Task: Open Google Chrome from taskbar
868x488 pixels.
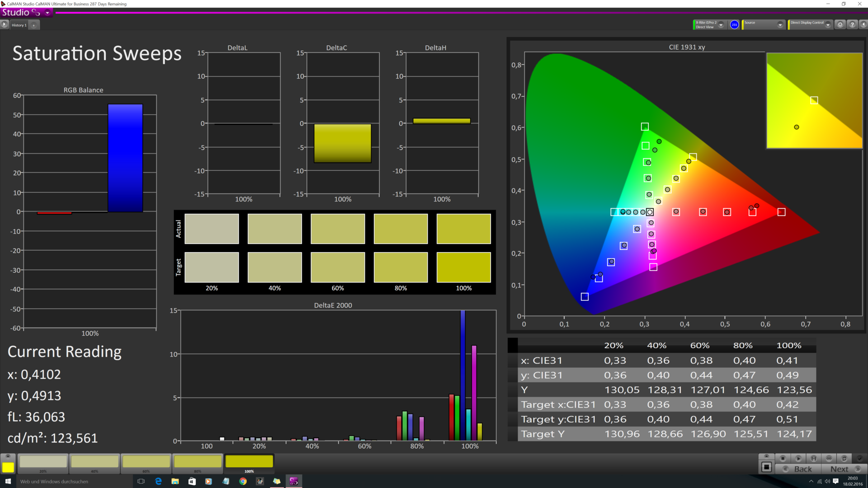Action: tap(243, 481)
